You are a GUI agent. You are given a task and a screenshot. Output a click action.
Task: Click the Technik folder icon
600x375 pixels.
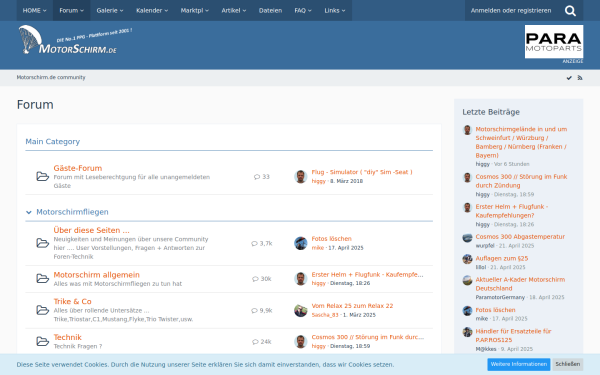pos(42,341)
